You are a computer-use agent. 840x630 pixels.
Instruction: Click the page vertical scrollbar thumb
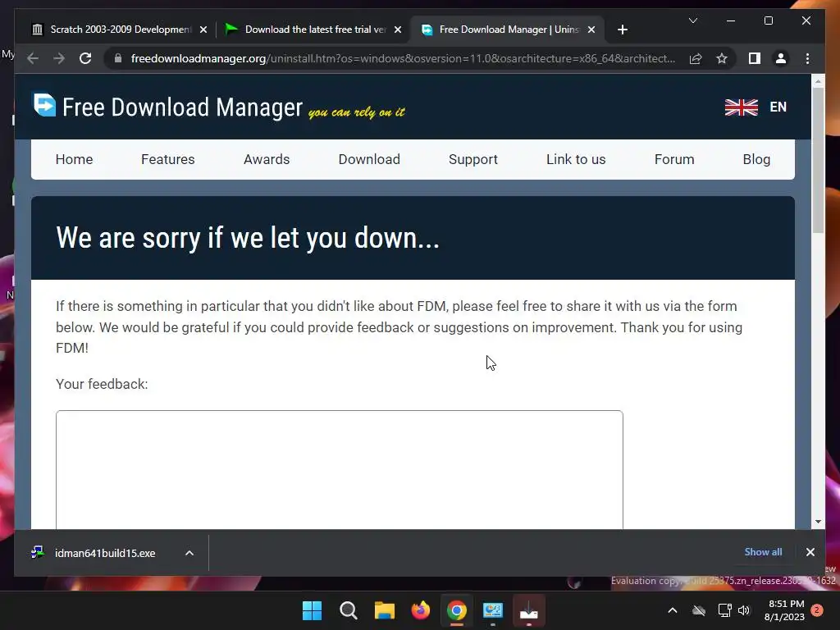[x=818, y=159]
